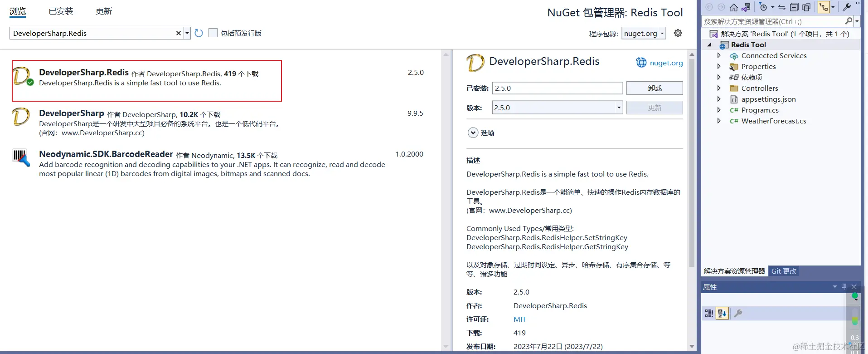868x354 pixels.
Task: Select WeatherForecast.cs in Solution Explorer
Action: point(773,121)
